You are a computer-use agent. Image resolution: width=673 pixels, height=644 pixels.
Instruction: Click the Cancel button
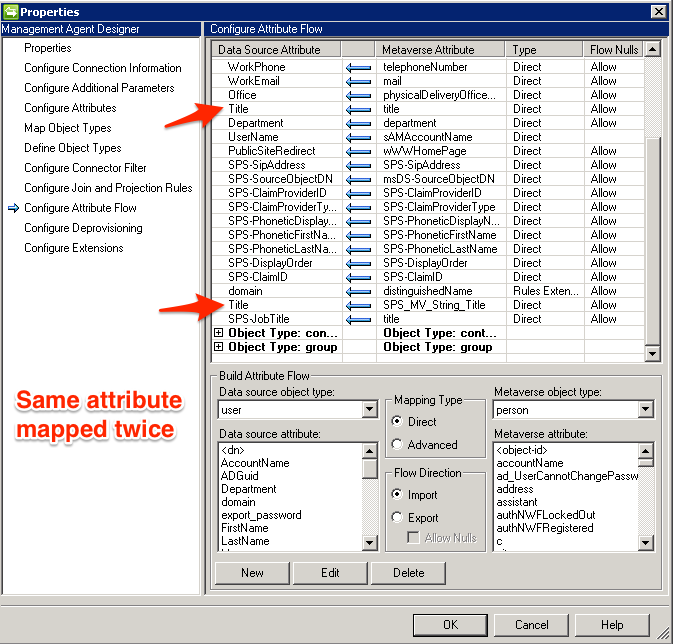[531, 625]
